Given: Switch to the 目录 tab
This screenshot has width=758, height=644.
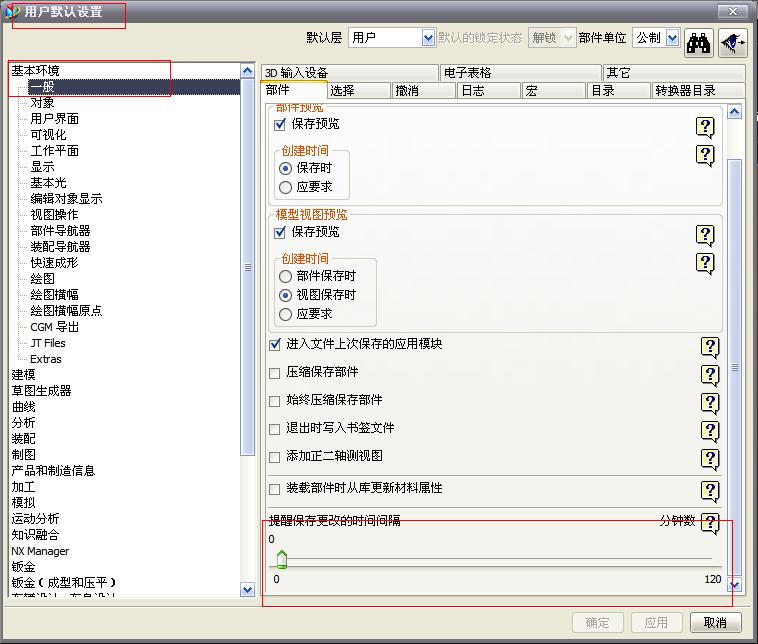Looking at the screenshot, I should pos(618,90).
